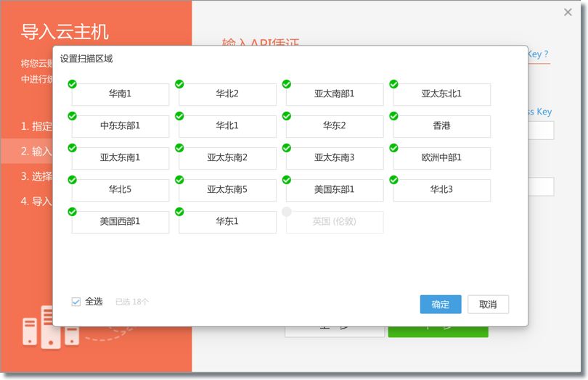Image resolution: width=588 pixels, height=380 pixels.
Task: Click the green check icon on 华北2
Action: (179, 84)
